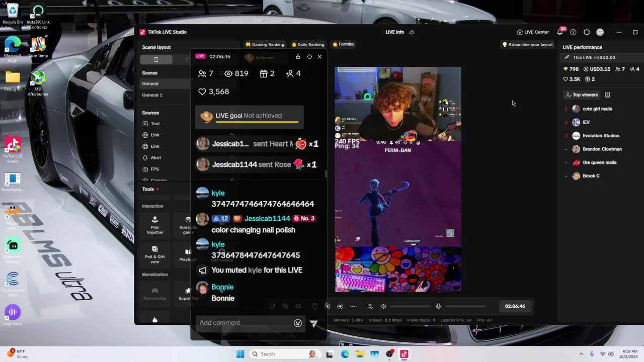Open the audio mixer sliders icon
The width and height of the screenshot is (644, 362).
[371, 306]
